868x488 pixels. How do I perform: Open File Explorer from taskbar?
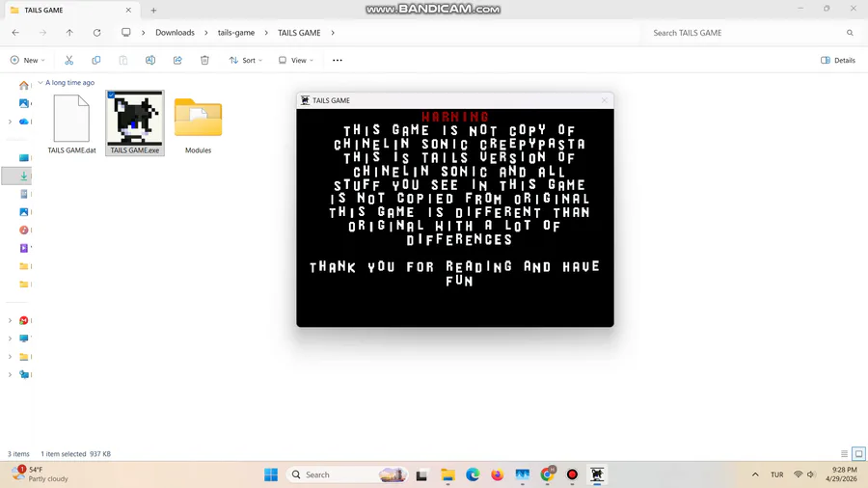click(448, 474)
